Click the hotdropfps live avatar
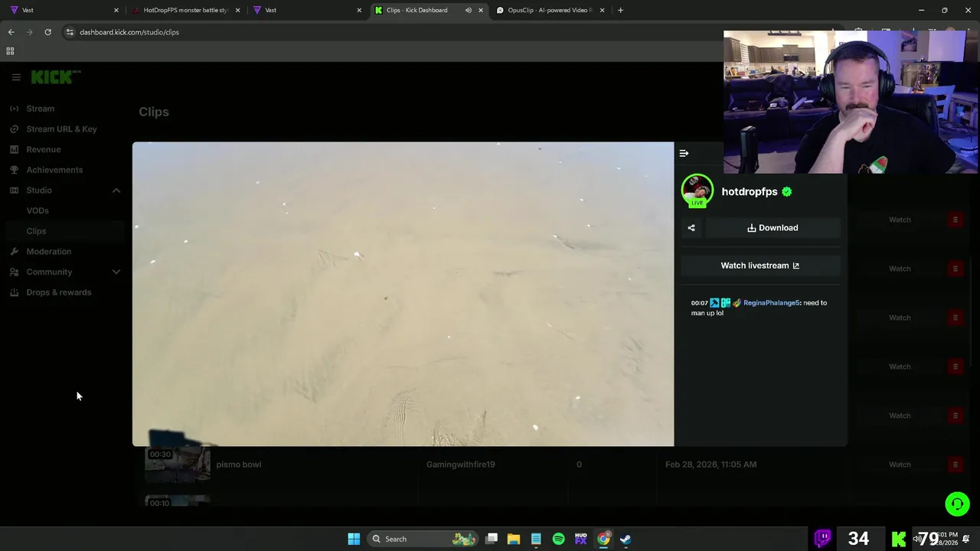 [697, 191]
